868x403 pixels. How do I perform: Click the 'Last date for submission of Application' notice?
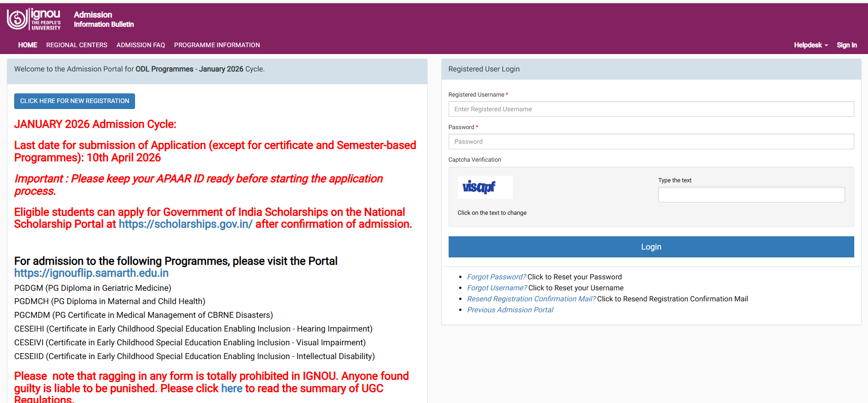point(215,151)
